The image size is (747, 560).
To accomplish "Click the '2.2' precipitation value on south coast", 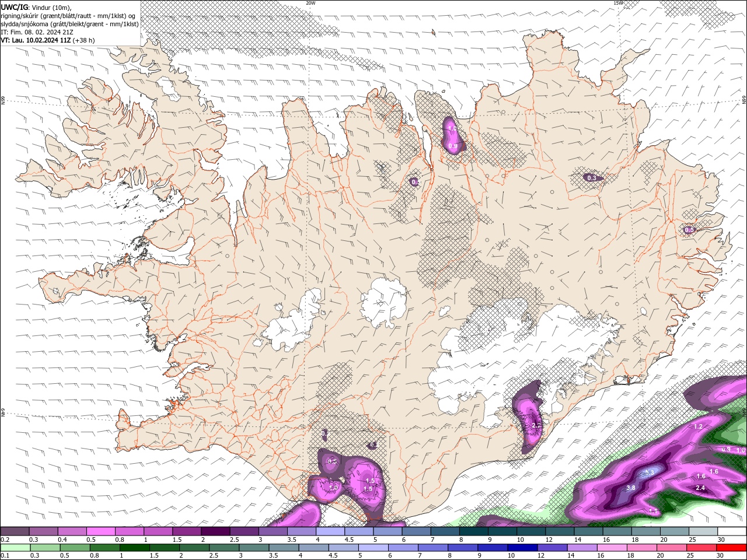I will coord(537,425).
